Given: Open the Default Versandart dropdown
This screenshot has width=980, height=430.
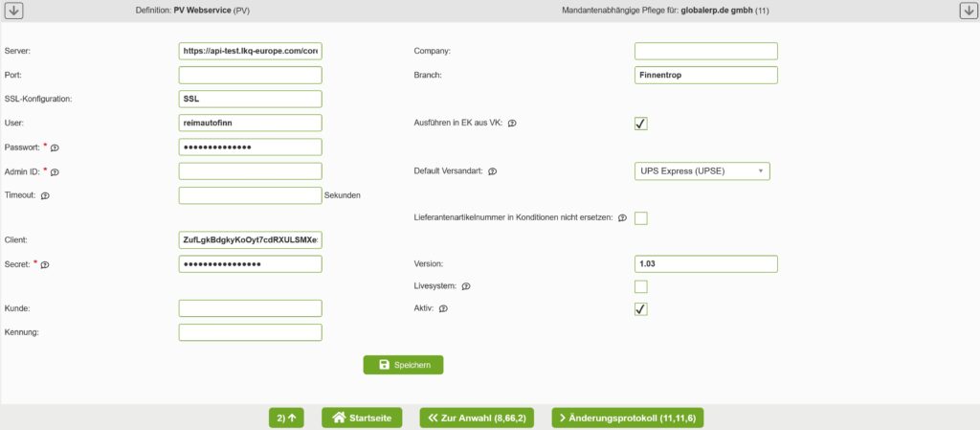Looking at the screenshot, I should tap(702, 171).
